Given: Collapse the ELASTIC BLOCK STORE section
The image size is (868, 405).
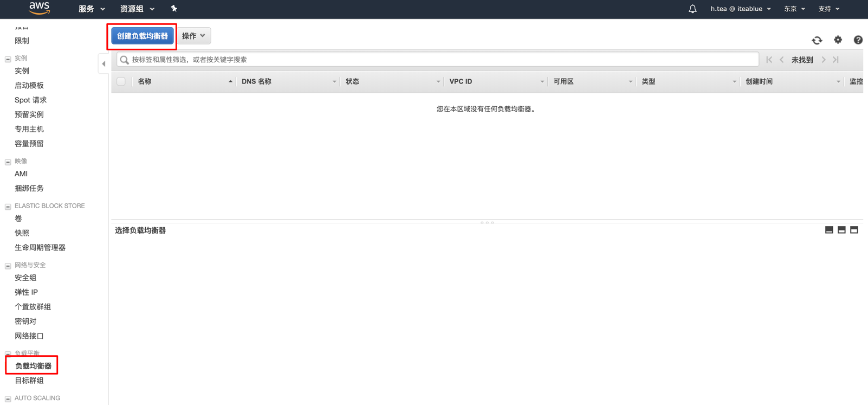Looking at the screenshot, I should (x=8, y=207).
